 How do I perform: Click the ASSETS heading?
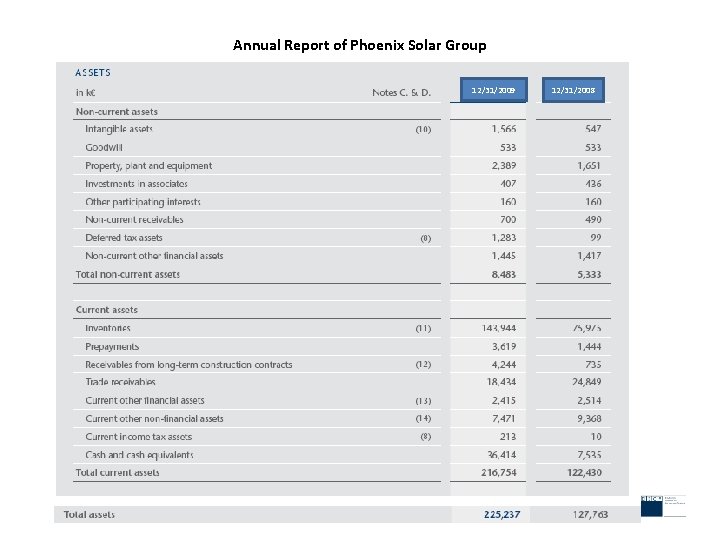click(x=93, y=73)
